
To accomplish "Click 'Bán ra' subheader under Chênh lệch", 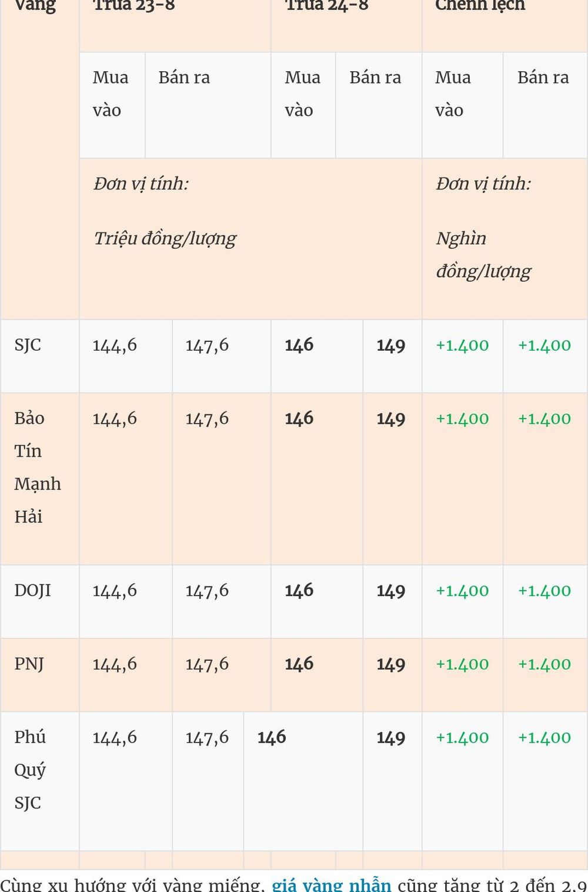I will click(543, 78).
